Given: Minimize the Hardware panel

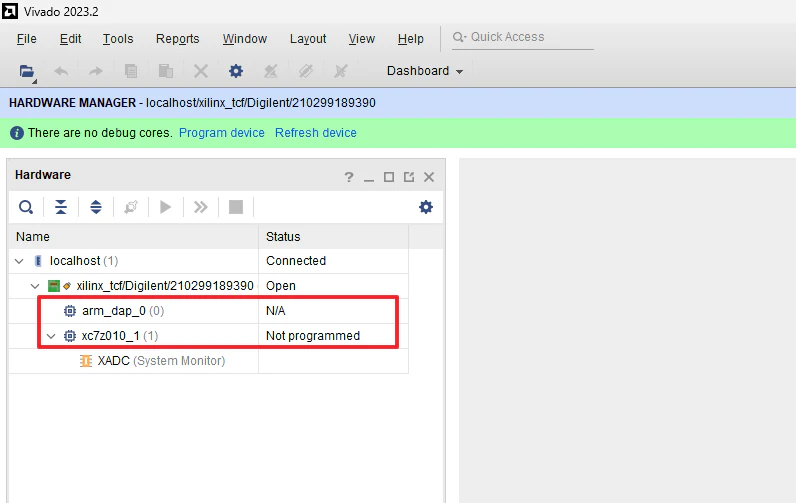Looking at the screenshot, I should coord(369,178).
